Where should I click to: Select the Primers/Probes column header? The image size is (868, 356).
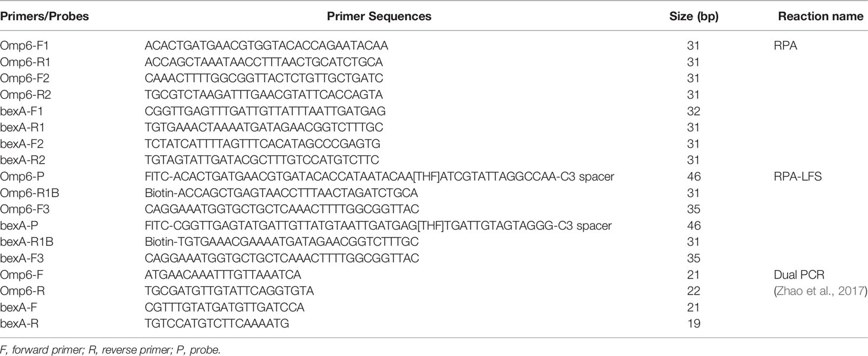[45, 17]
